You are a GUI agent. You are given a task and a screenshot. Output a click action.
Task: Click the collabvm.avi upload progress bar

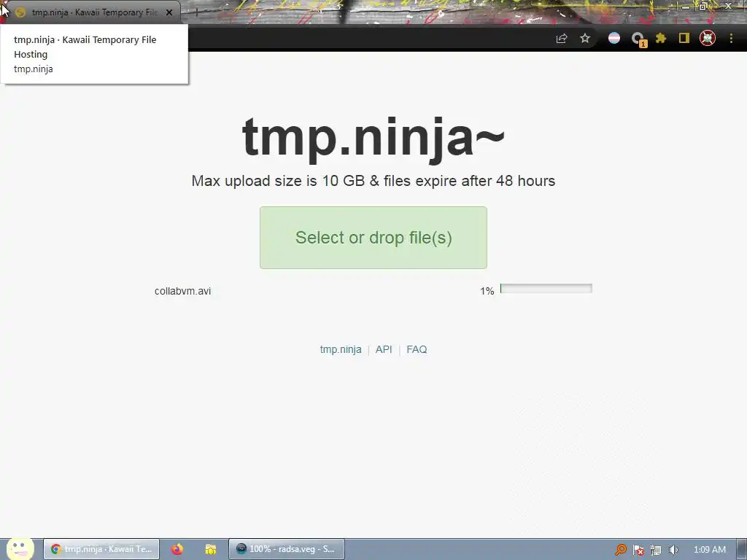click(546, 289)
